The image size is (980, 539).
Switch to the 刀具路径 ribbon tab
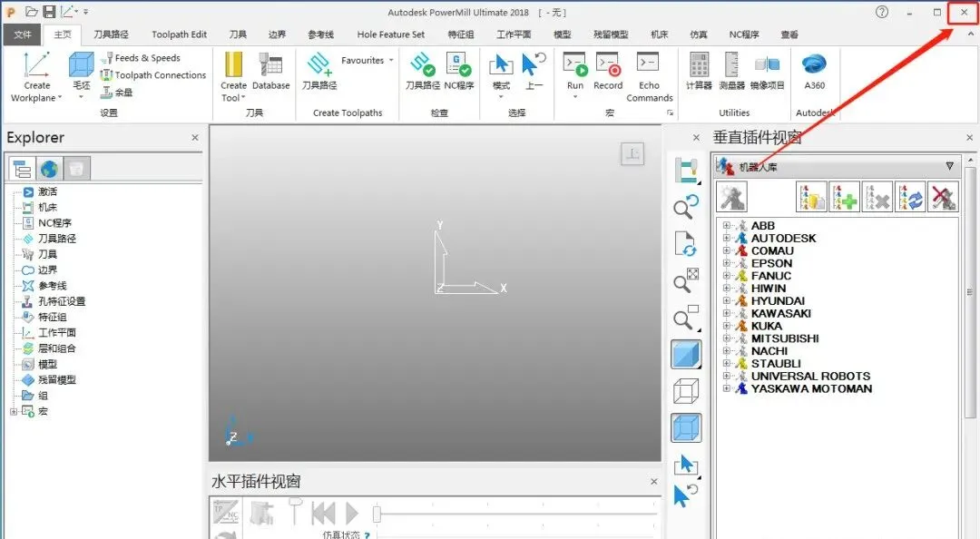click(112, 34)
